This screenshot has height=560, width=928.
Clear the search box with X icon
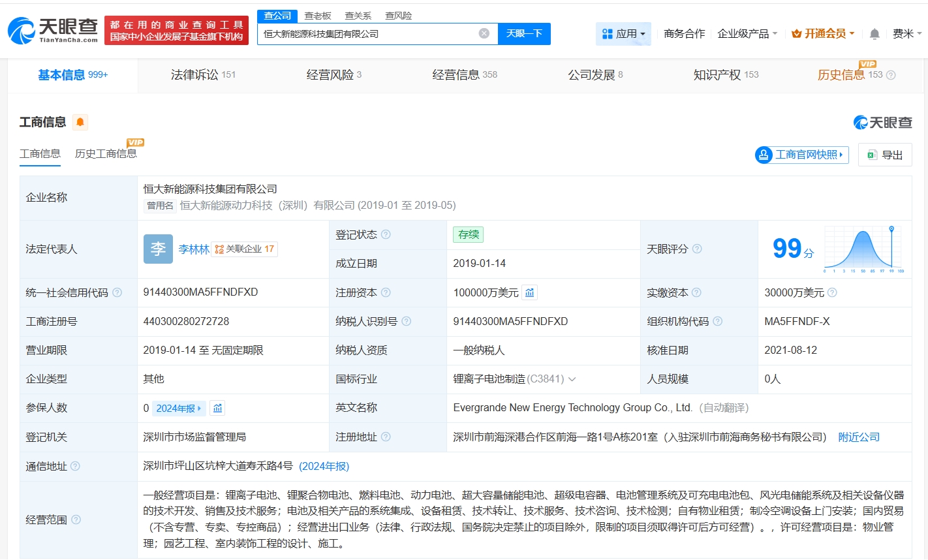(x=484, y=33)
